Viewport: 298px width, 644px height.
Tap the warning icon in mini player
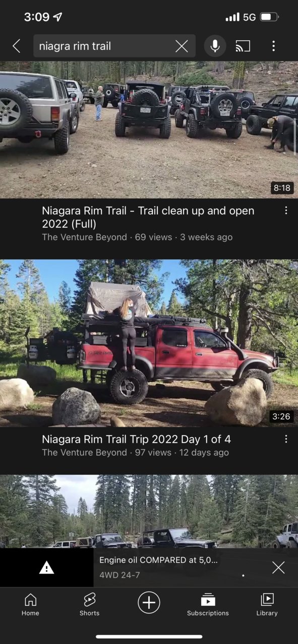[46, 568]
